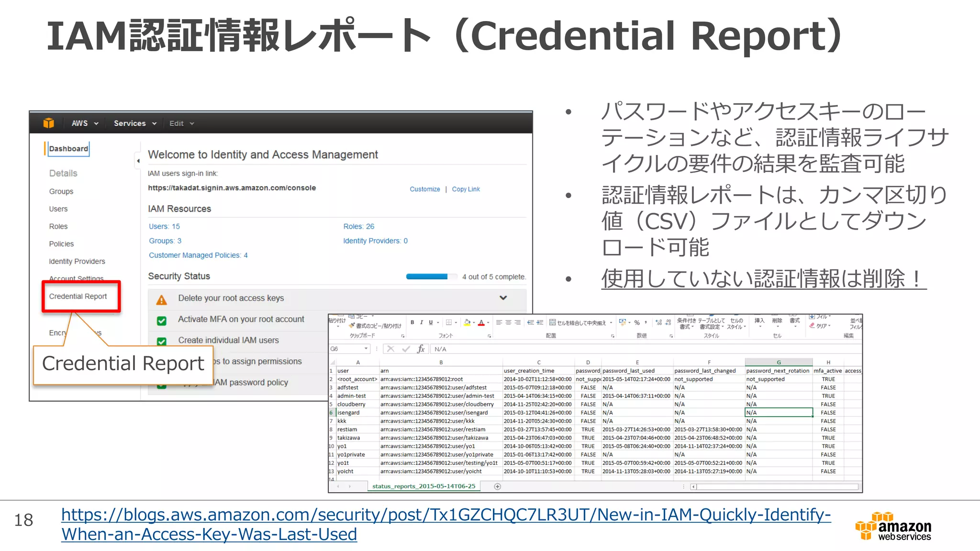This screenshot has height=551, width=980.
Task: Click the formula bar Enter checkmark icon
Action: 406,349
